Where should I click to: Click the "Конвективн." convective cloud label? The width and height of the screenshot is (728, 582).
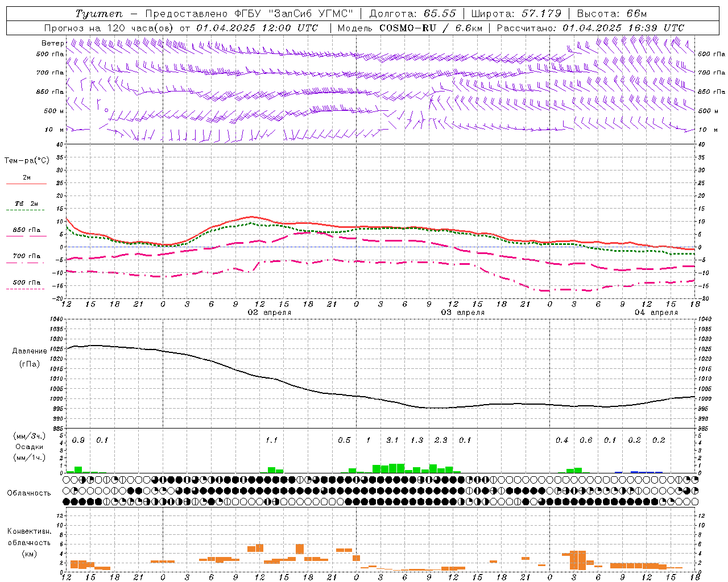coord(29,531)
